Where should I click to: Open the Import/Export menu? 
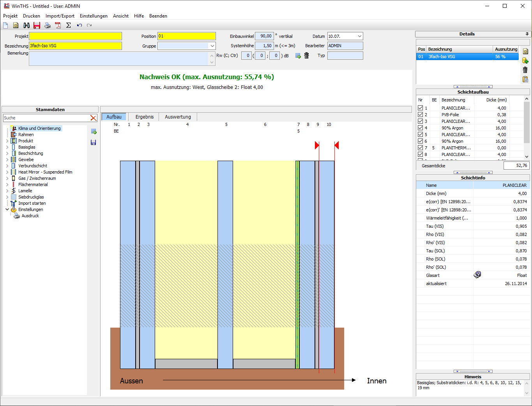click(x=60, y=16)
